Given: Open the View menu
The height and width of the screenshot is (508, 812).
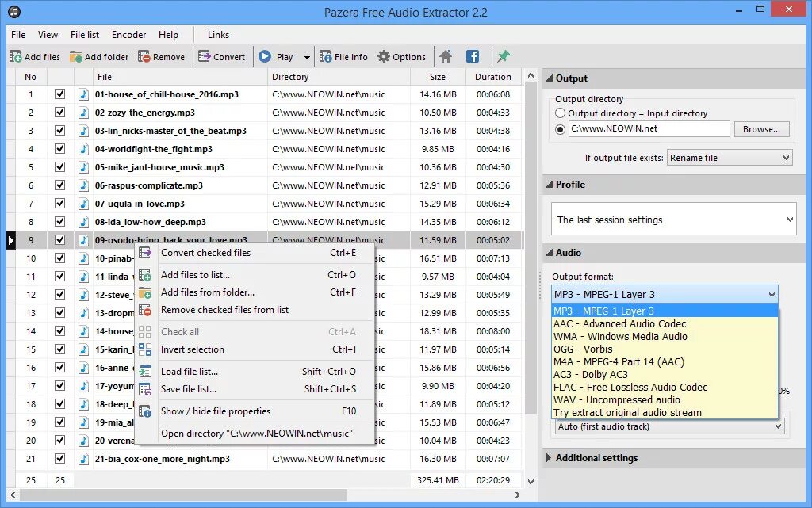Looking at the screenshot, I should pos(48,35).
